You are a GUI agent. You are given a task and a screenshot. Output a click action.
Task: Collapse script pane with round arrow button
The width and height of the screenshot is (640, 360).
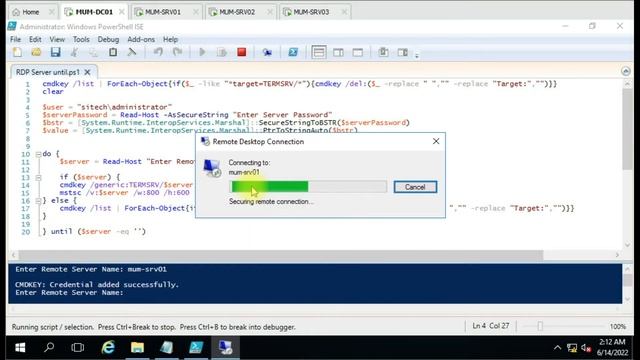click(x=626, y=71)
